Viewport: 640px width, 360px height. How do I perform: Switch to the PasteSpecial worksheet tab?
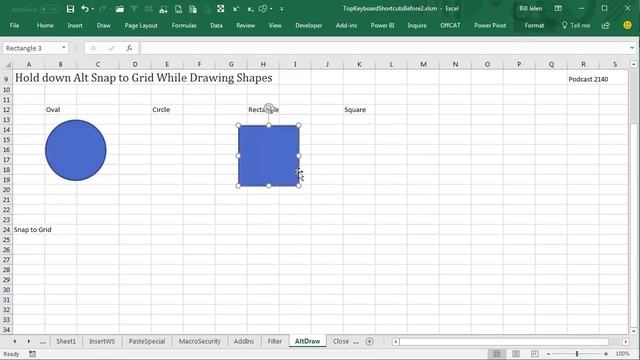click(147, 341)
